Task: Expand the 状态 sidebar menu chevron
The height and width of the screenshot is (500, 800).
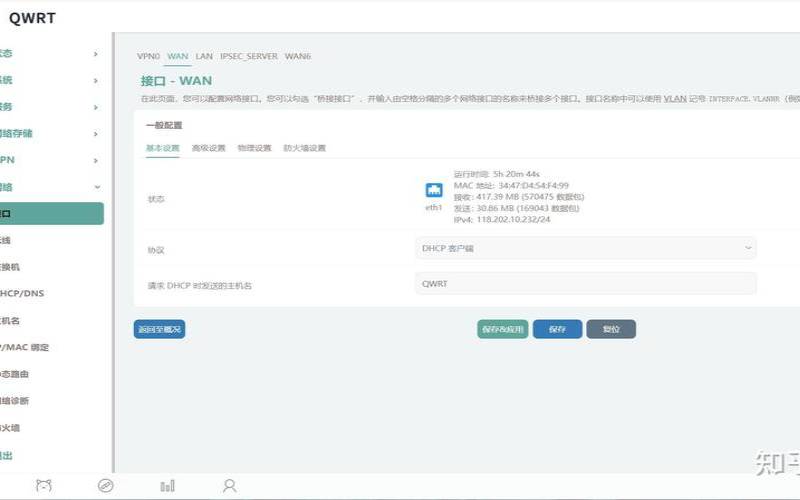Action: 95,54
